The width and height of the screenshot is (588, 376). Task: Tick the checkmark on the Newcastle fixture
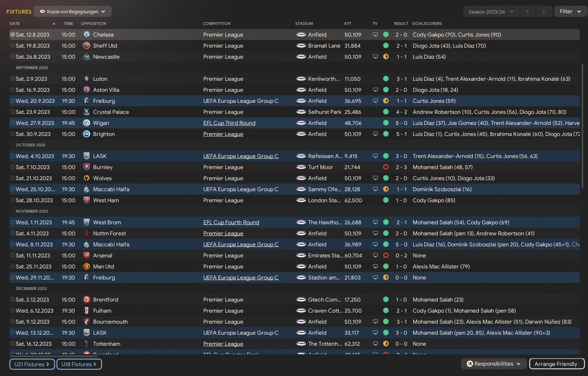tap(12, 56)
